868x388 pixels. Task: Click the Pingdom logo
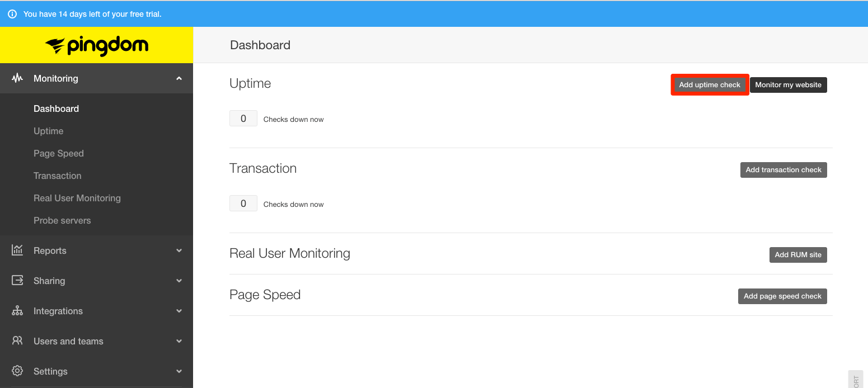coord(96,45)
